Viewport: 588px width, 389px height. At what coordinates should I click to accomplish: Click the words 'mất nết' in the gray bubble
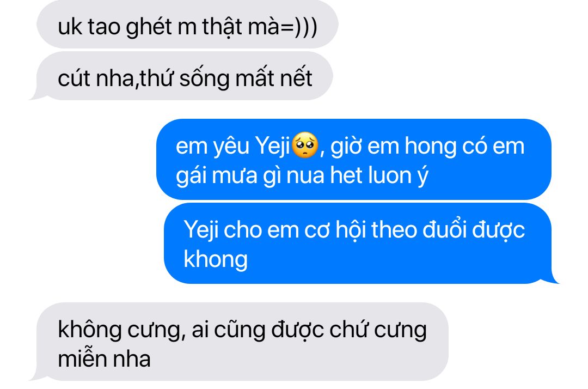coord(274,78)
